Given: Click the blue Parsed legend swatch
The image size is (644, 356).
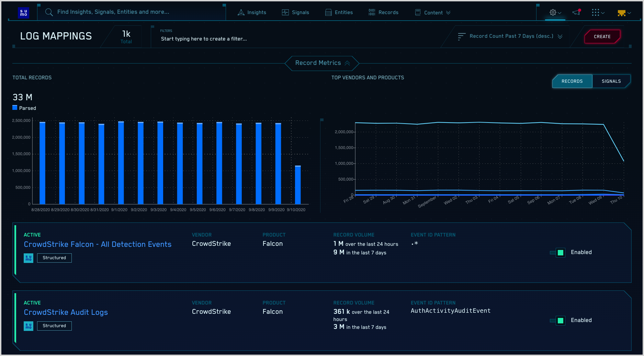Looking at the screenshot, I should (15, 108).
